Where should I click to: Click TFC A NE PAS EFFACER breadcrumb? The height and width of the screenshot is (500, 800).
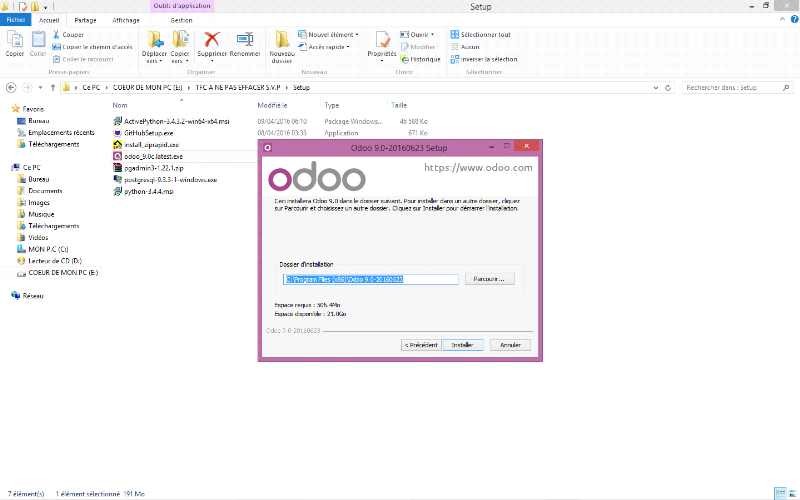tap(238, 88)
